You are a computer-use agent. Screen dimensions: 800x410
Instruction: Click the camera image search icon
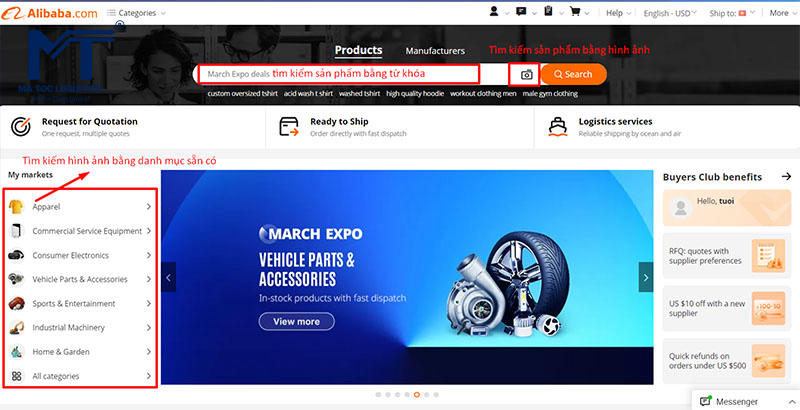(527, 75)
